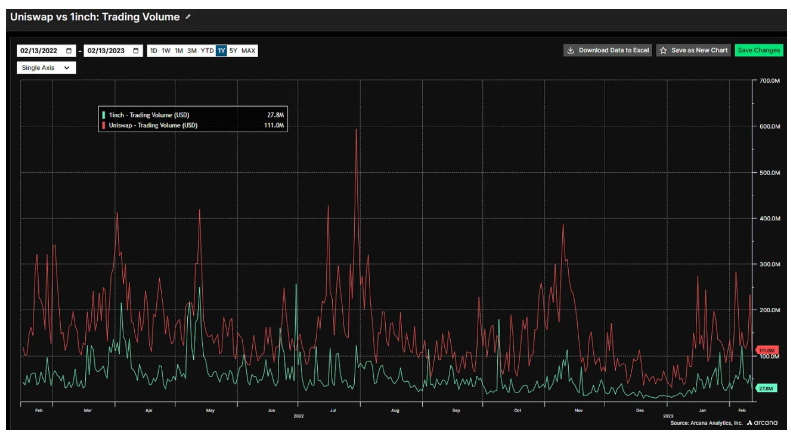Click the Nov label on x-axis

tap(579, 410)
